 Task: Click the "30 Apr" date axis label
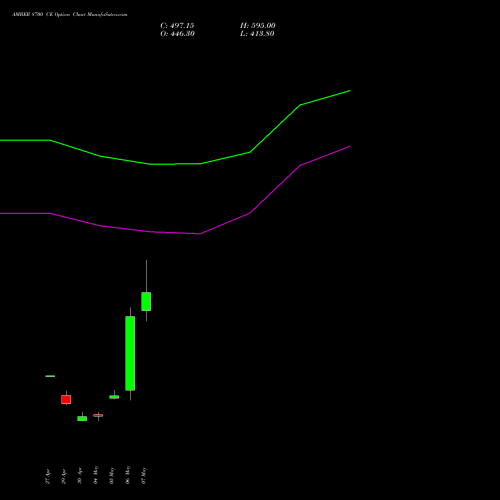pos(80,476)
